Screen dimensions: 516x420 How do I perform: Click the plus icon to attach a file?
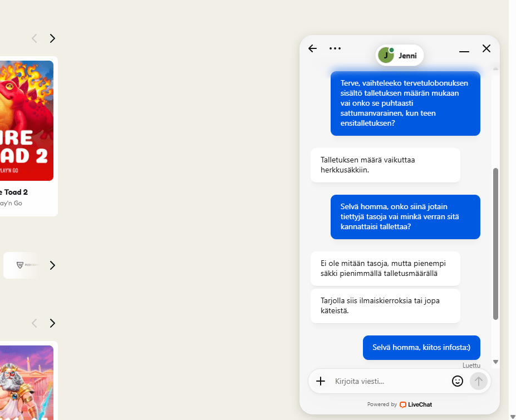[320, 381]
